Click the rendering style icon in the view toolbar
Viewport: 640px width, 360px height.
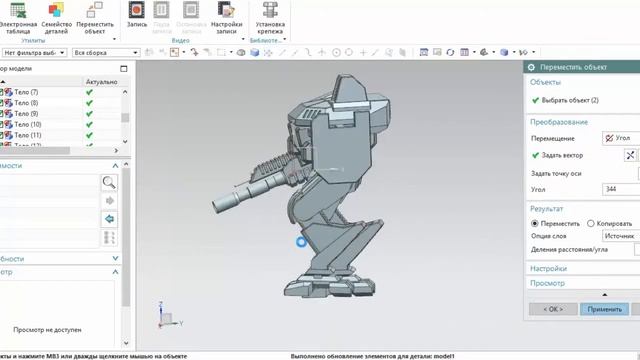484,52
